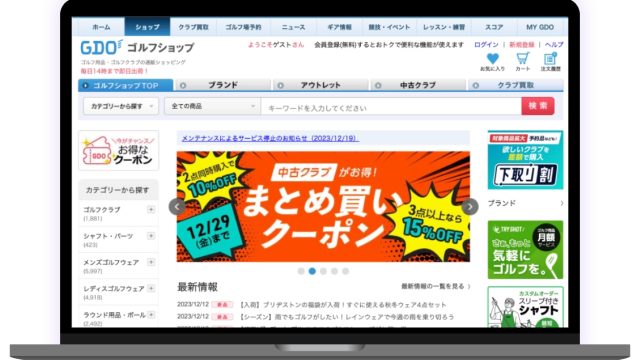
Task: Switch to アウトレット tab
Action: point(320,85)
